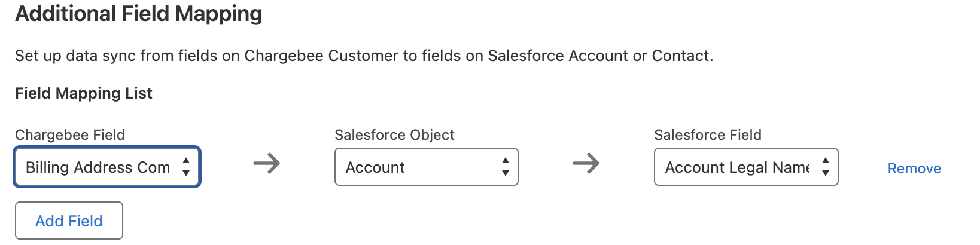Select the "Account" value in Salesforce Object
This screenshot has width=980, height=245.
tap(375, 167)
